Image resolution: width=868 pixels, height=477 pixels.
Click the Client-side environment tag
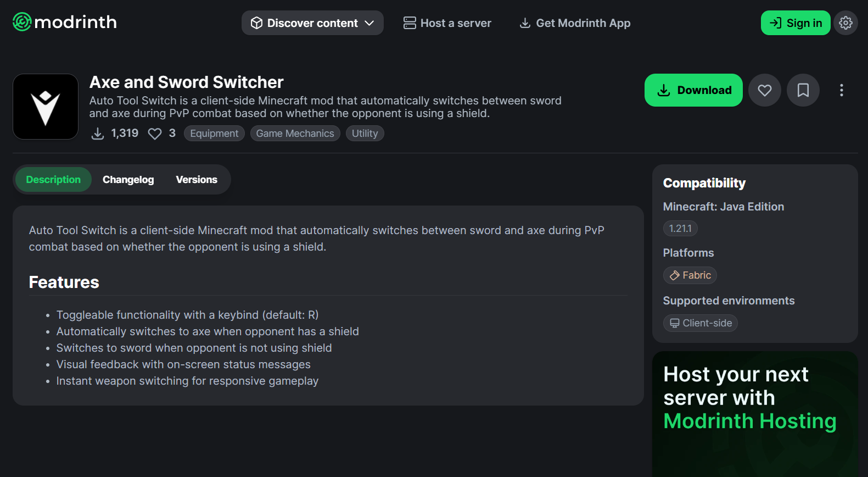(x=701, y=323)
